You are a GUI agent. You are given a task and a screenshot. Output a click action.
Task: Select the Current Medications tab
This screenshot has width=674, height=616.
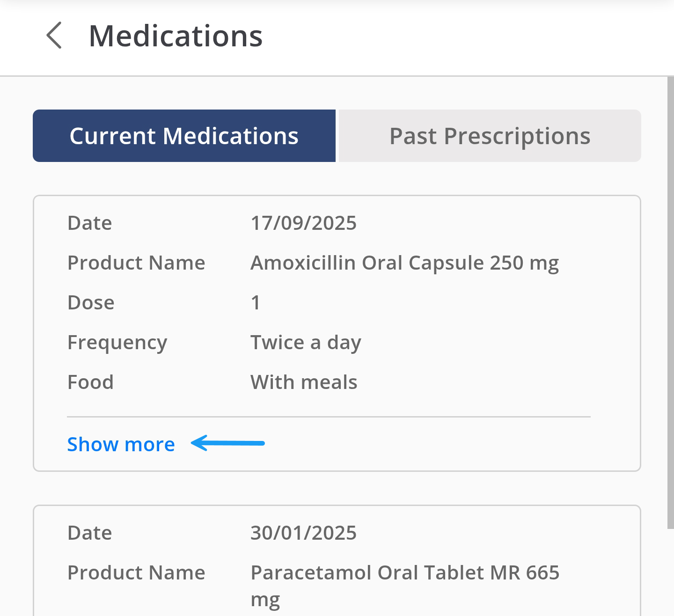pyautogui.click(x=184, y=136)
